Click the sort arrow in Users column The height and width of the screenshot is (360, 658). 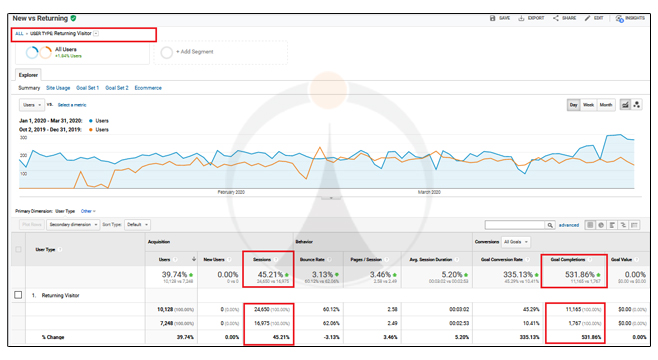coord(193,259)
